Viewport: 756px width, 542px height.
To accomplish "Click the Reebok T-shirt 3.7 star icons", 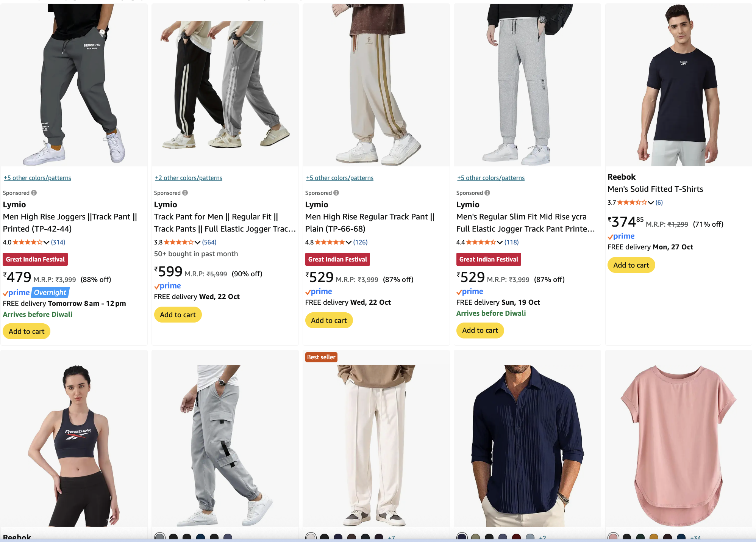I will (x=632, y=202).
